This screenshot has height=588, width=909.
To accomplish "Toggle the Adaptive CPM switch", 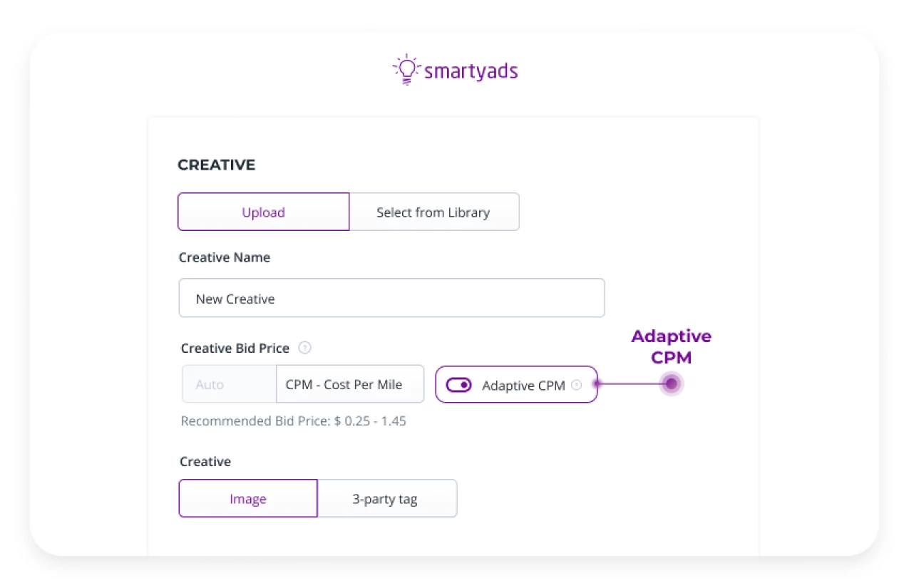I will click(x=458, y=386).
